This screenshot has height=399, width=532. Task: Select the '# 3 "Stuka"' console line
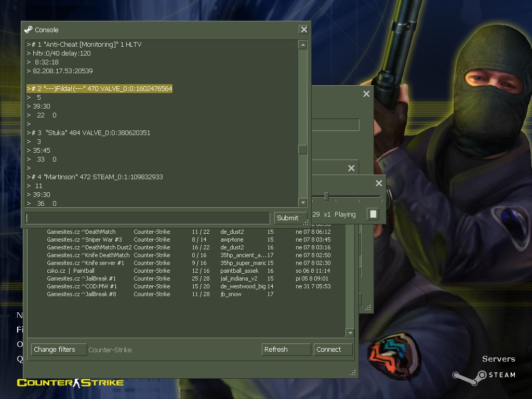88,132
